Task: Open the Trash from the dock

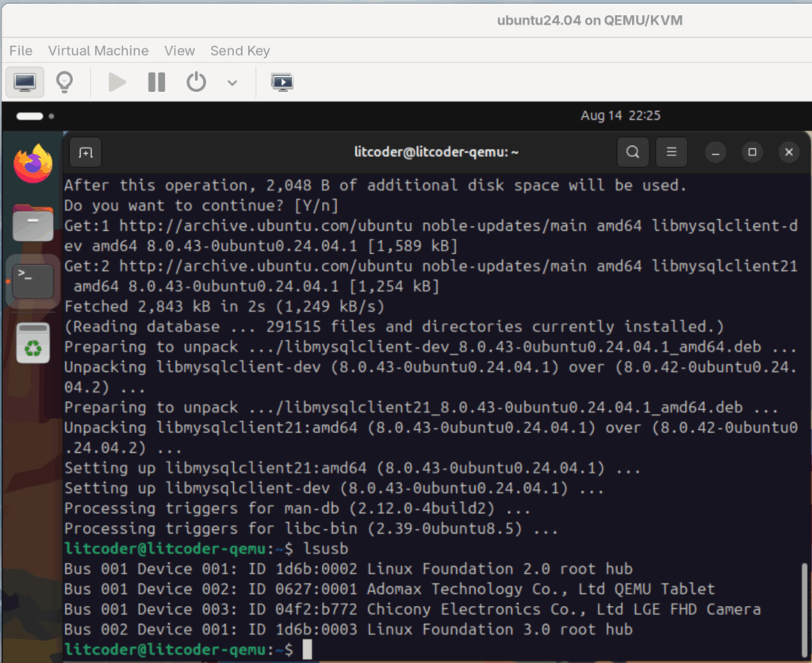Action: (33, 343)
